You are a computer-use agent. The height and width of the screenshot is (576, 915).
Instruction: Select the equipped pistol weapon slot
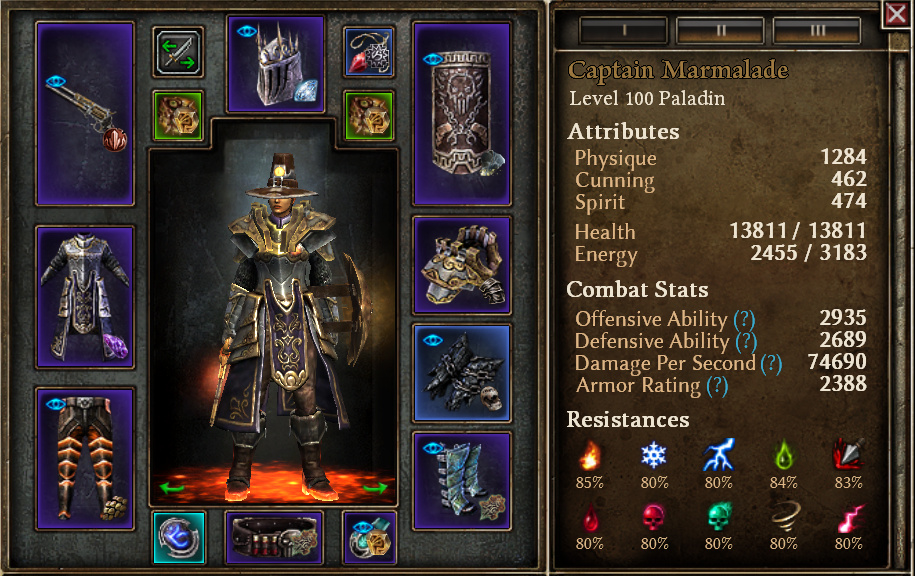pyautogui.click(x=85, y=114)
